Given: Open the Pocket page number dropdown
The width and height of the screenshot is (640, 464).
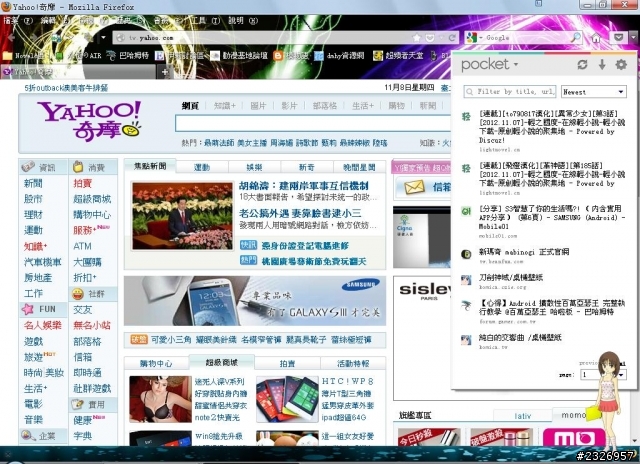Looking at the screenshot, I should pos(603,374).
